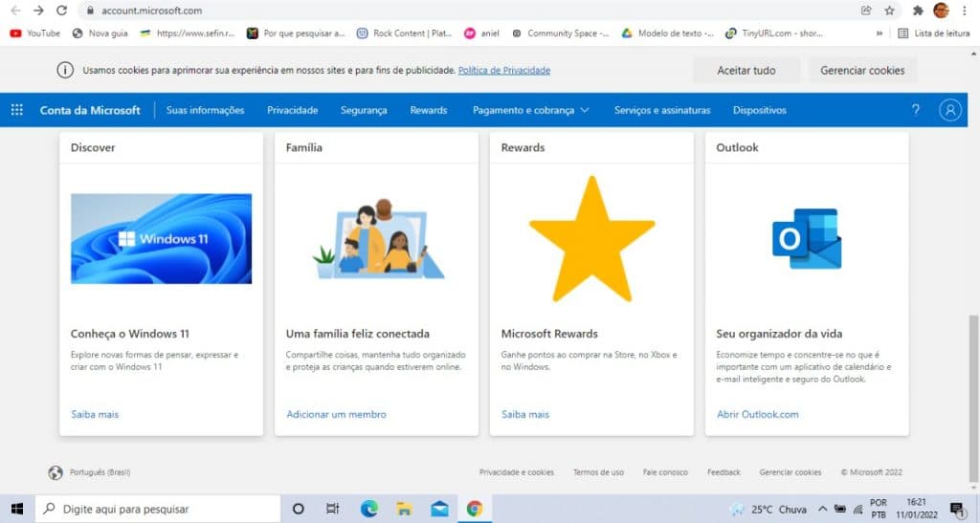Click the taskbar clock showing 16:21
The height and width of the screenshot is (523, 980).
click(916, 509)
